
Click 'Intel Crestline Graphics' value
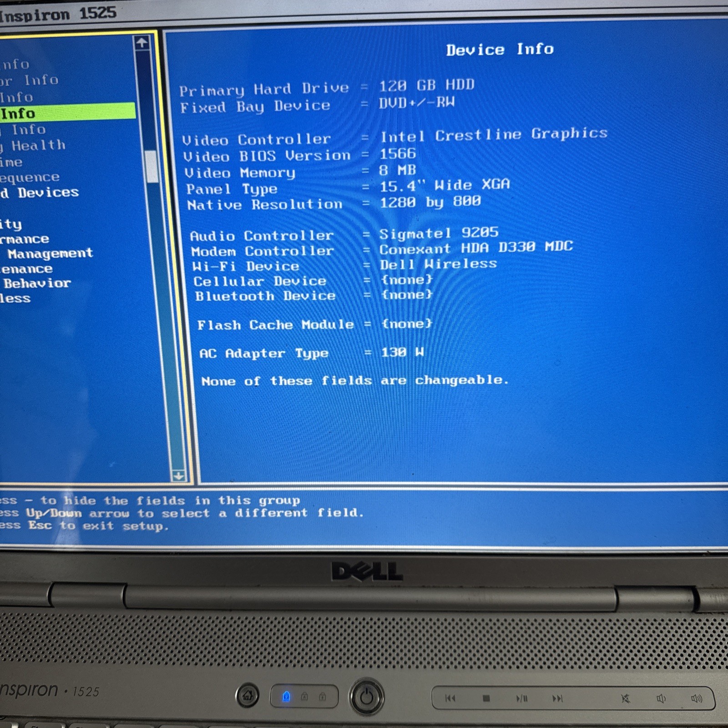click(x=494, y=135)
